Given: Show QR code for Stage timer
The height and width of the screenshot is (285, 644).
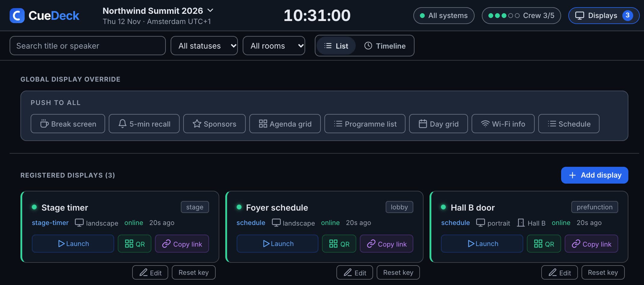Looking at the screenshot, I should coord(135,244).
